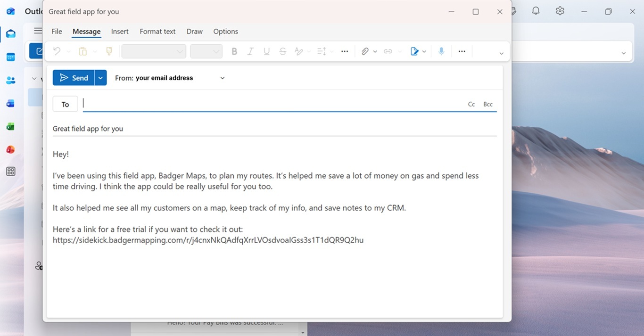The width and height of the screenshot is (644, 336).
Task: Expand main Outlook ribbon chevron
Action: [623, 53]
